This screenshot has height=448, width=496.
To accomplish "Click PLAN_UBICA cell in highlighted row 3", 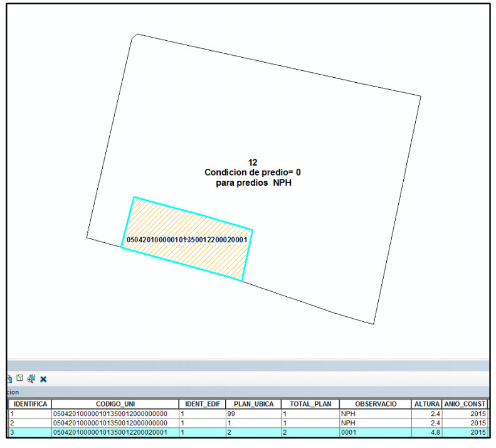I will [x=253, y=432].
